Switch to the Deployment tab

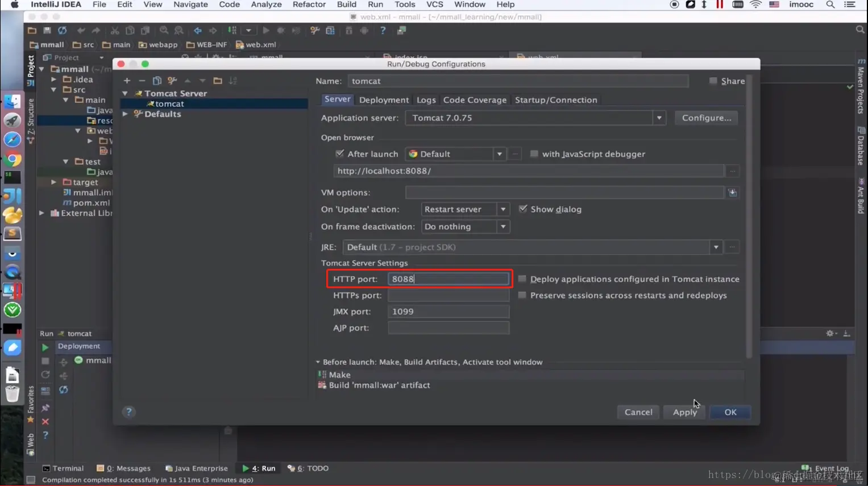(384, 99)
